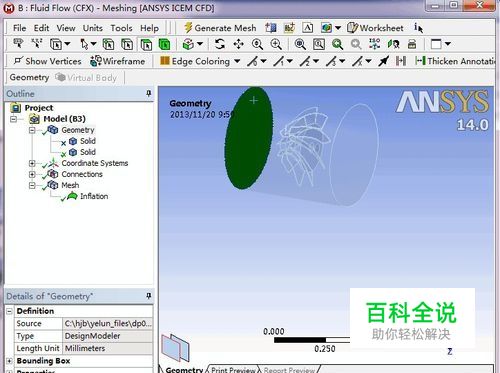Toggle the Vertex selection filter
500x373 pixels.
click(108, 44)
